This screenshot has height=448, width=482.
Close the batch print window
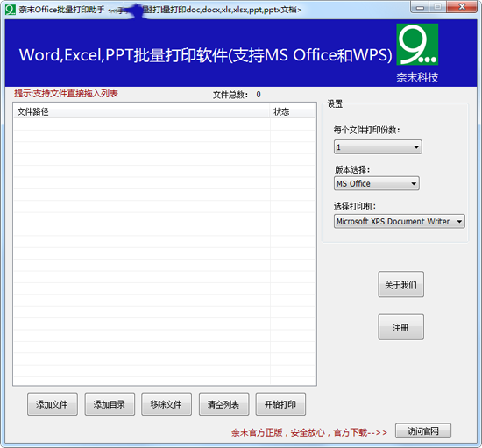(x=462, y=7)
